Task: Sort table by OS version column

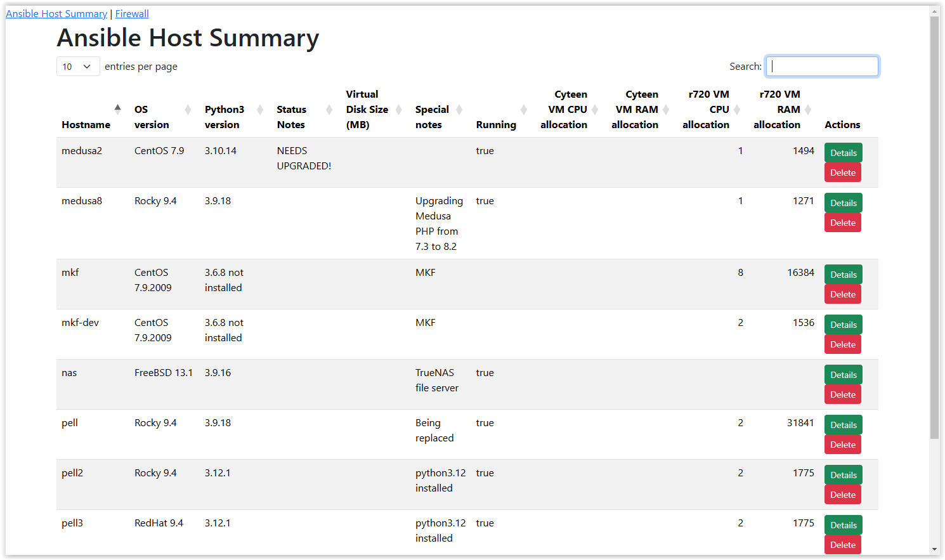Action: click(164, 110)
